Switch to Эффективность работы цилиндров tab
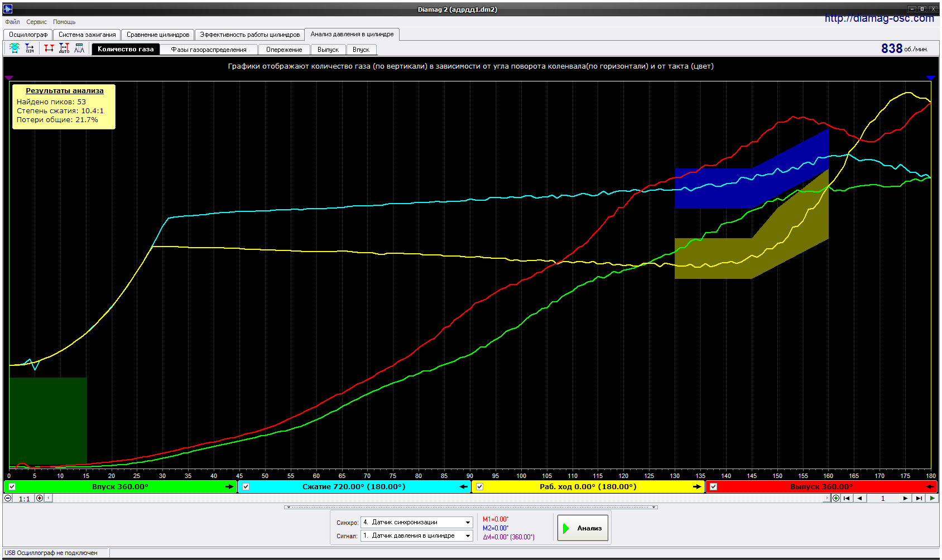The image size is (942, 560). tap(250, 35)
